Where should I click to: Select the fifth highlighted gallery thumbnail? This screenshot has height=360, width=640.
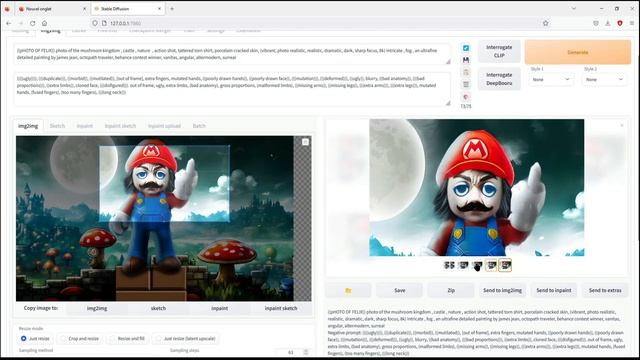(x=505, y=266)
